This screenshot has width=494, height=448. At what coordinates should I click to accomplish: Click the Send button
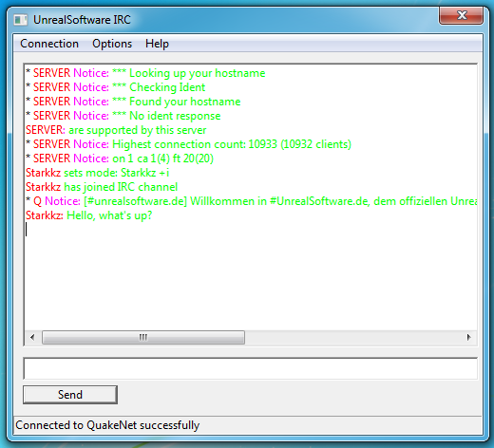click(70, 395)
